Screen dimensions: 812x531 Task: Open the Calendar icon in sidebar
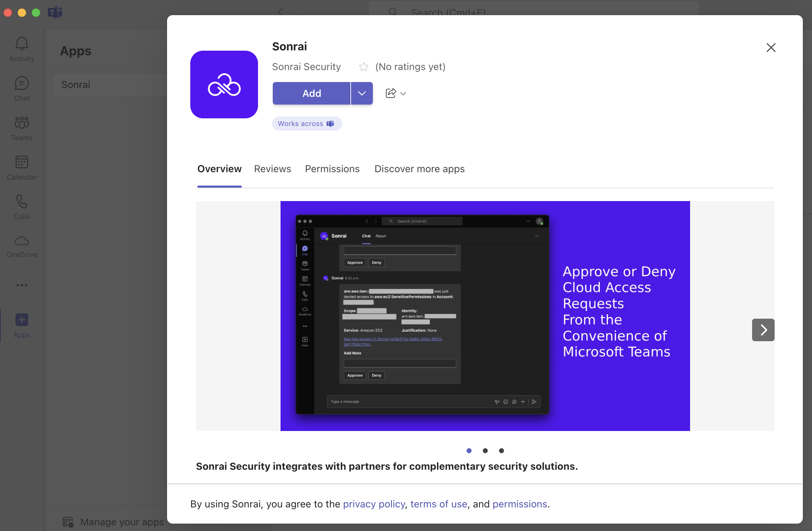click(x=22, y=162)
